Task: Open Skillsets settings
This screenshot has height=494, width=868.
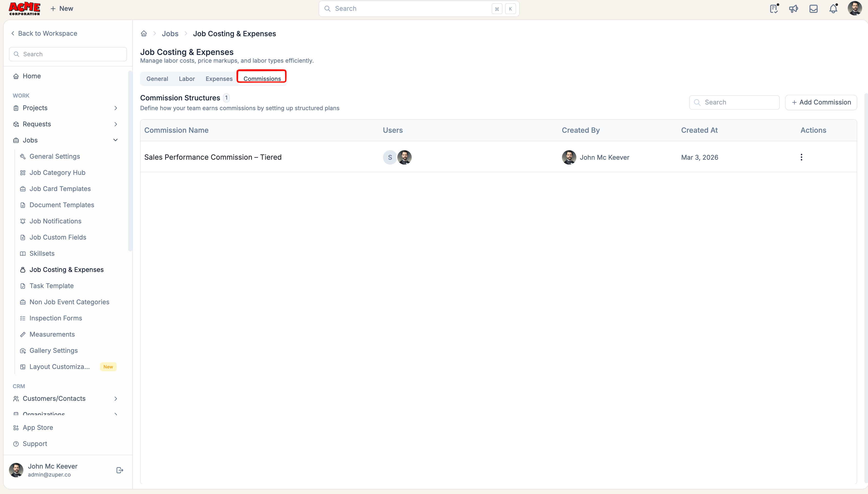Action: (42, 253)
